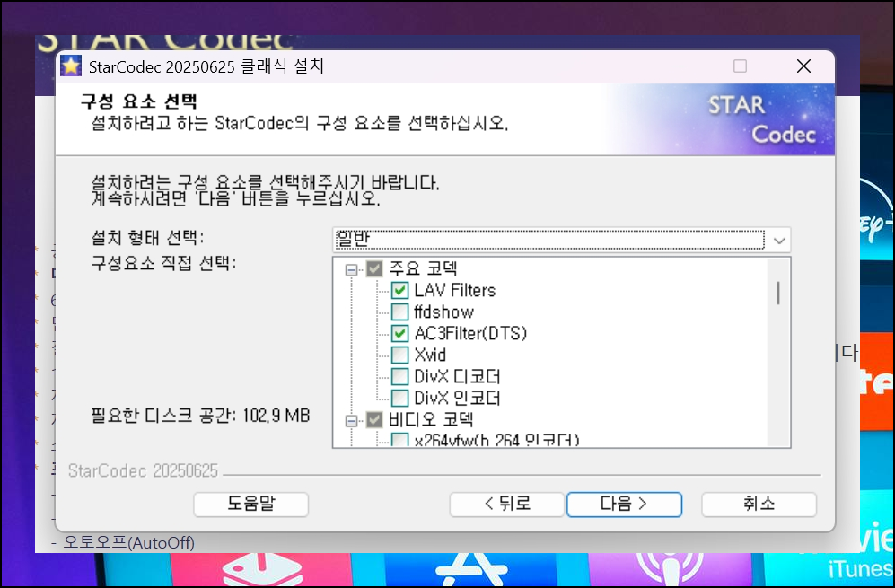Toggle the 비디오 코덱 group checkbox
Image resolution: width=895 pixels, height=588 pixels.
click(374, 420)
